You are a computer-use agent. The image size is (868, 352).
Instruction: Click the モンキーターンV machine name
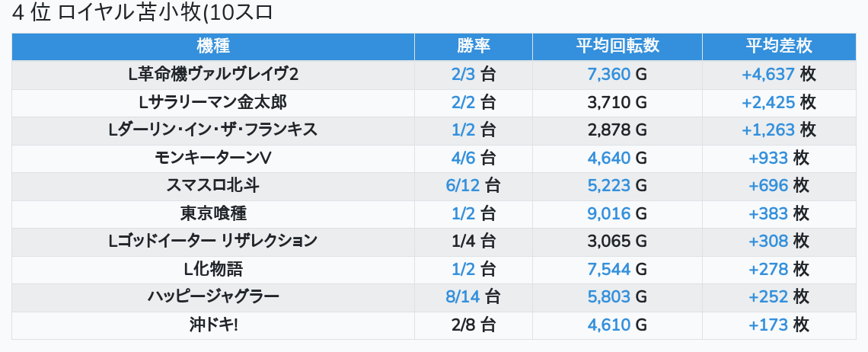tap(213, 158)
